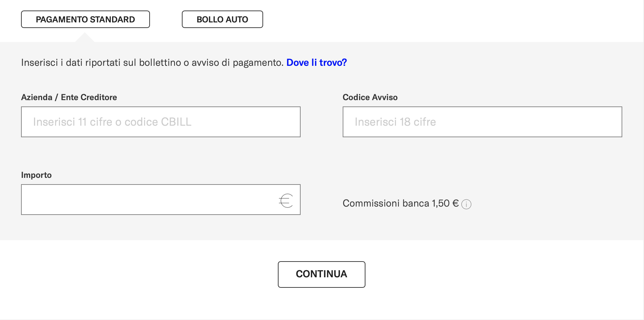
Task: Click into the Codice Avviso input
Action: tap(482, 122)
